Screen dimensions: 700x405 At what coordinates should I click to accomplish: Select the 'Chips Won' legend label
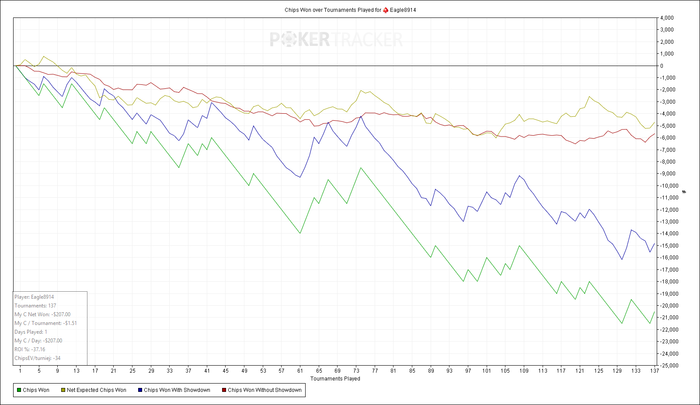point(36,390)
